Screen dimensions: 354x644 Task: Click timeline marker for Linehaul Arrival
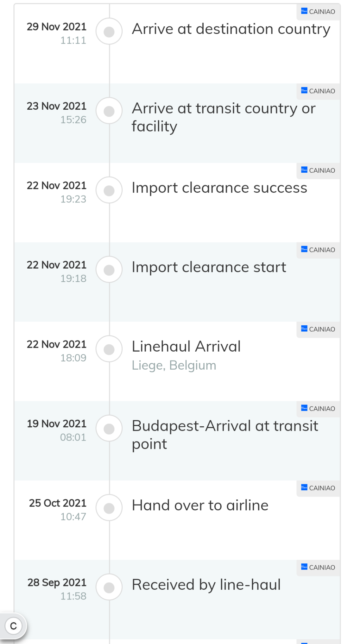tap(109, 349)
